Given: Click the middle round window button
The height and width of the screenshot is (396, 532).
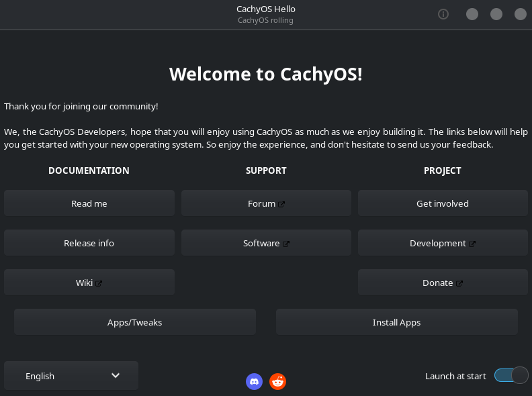Looking at the screenshot, I should 496,14.
